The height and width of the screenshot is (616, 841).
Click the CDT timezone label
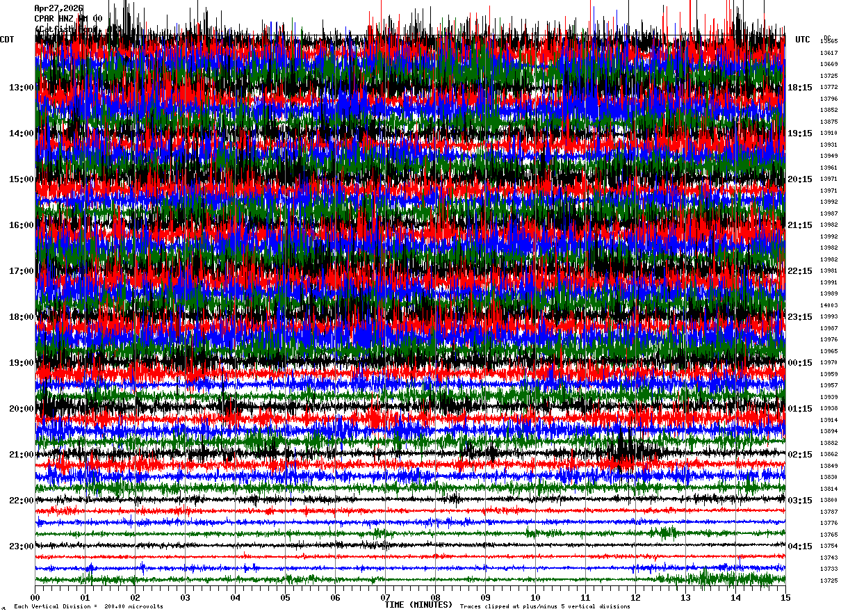click(7, 40)
